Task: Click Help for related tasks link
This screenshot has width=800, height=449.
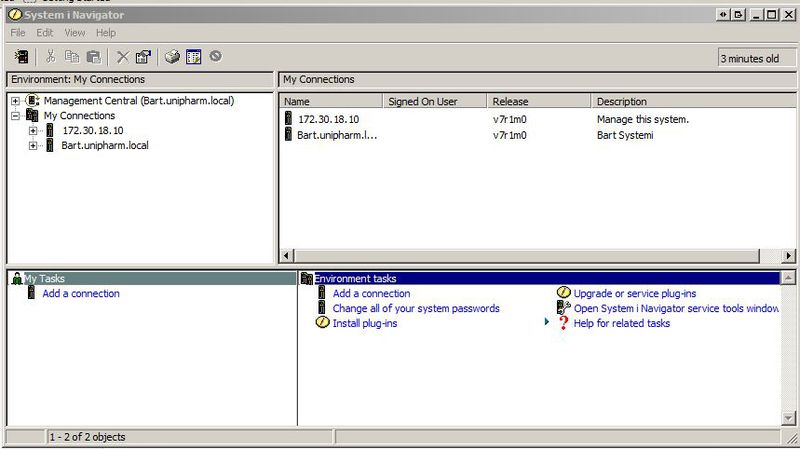Action: click(621, 323)
